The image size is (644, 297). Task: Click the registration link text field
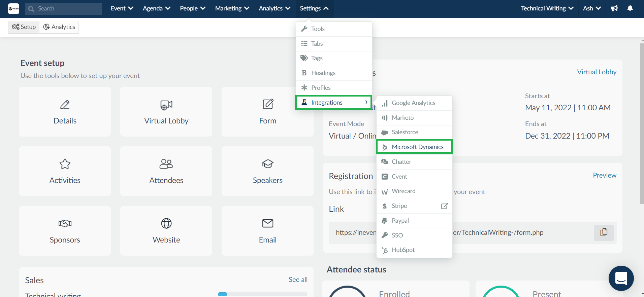tap(473, 232)
